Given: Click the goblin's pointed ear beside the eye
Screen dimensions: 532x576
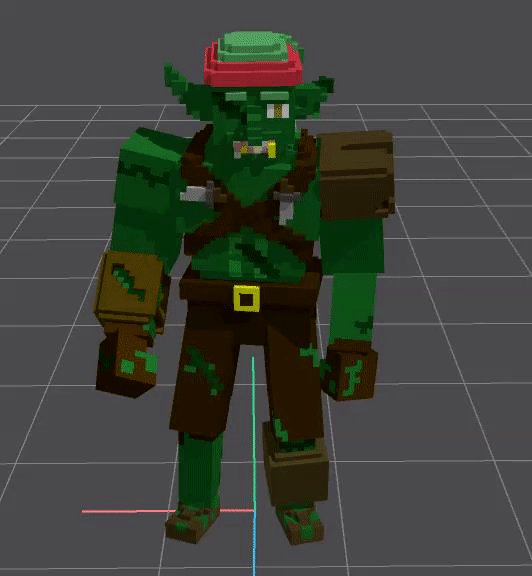Looking at the screenshot, I should tap(315, 96).
